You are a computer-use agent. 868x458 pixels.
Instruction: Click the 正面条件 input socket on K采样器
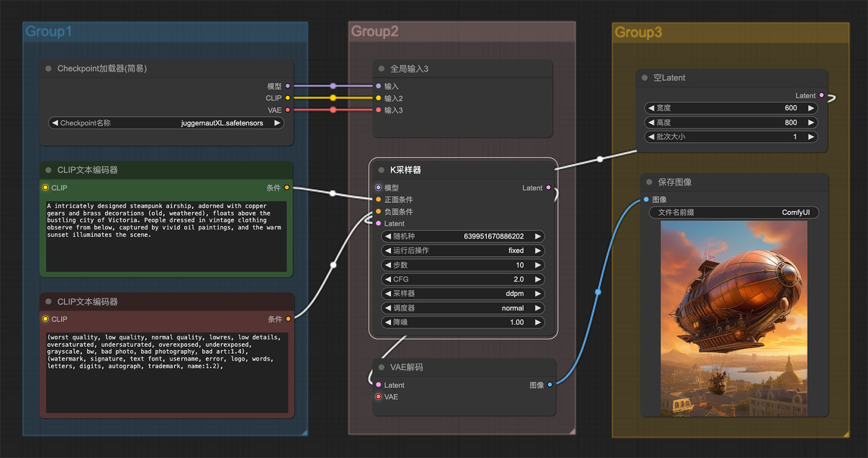378,200
